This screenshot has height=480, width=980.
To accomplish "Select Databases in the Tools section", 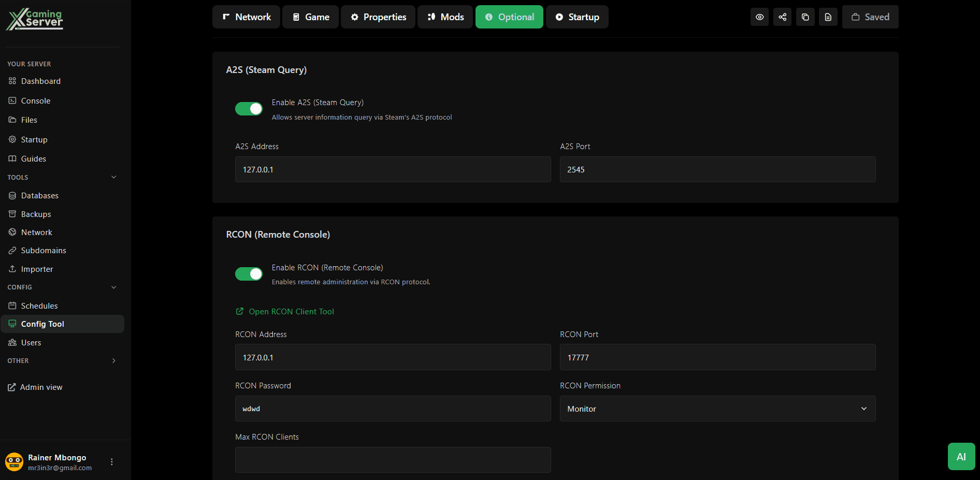I will tap(39, 195).
